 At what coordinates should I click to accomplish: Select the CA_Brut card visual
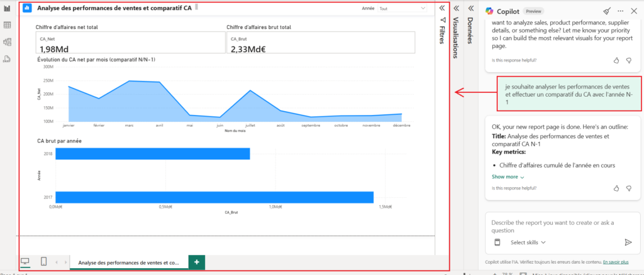point(321,43)
